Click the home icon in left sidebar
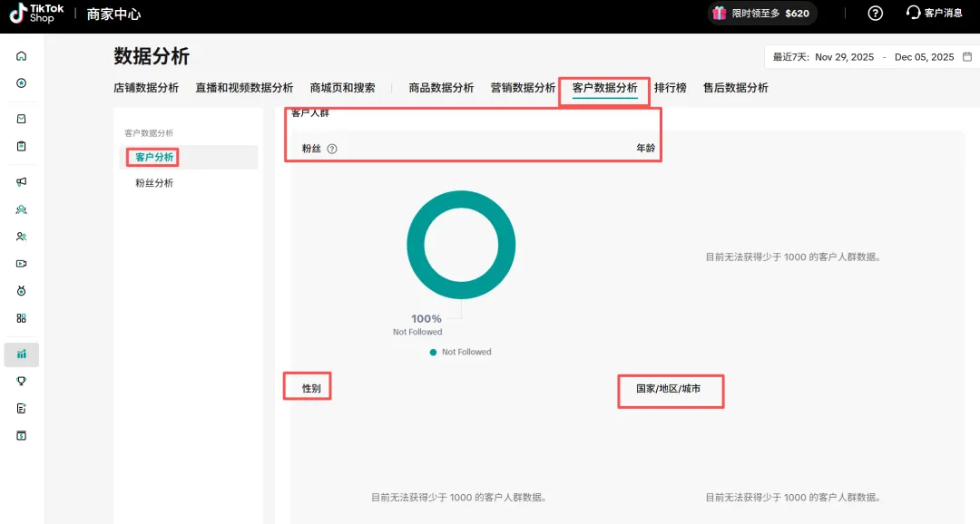The image size is (980, 524). 21,56
